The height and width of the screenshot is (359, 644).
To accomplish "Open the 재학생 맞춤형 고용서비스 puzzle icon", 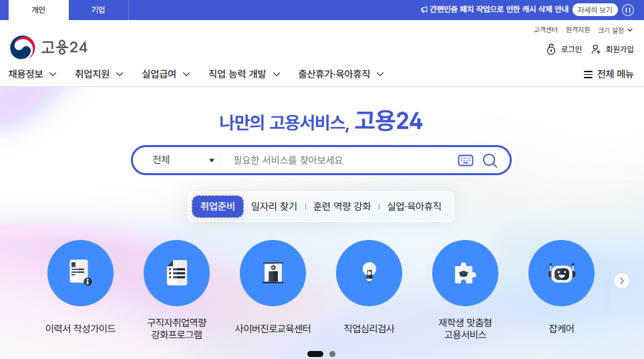I will pyautogui.click(x=465, y=273).
